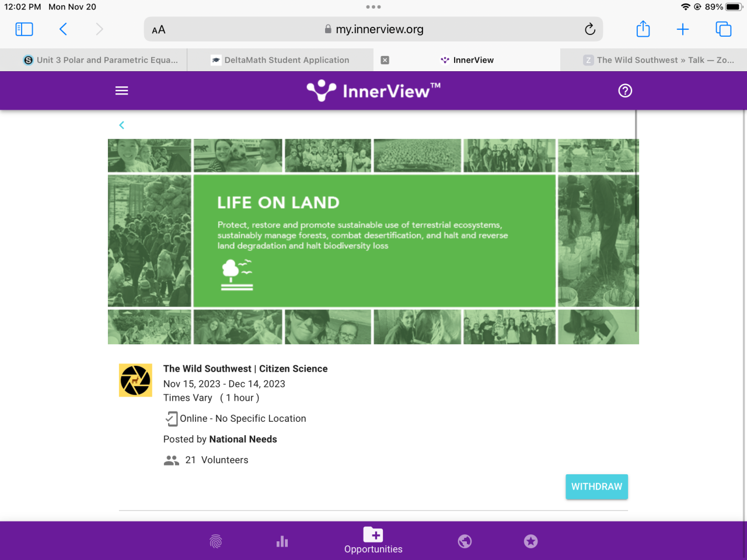Screen dimensions: 747x560
Task: Open the globe tab in bottom bar
Action: coord(465,541)
